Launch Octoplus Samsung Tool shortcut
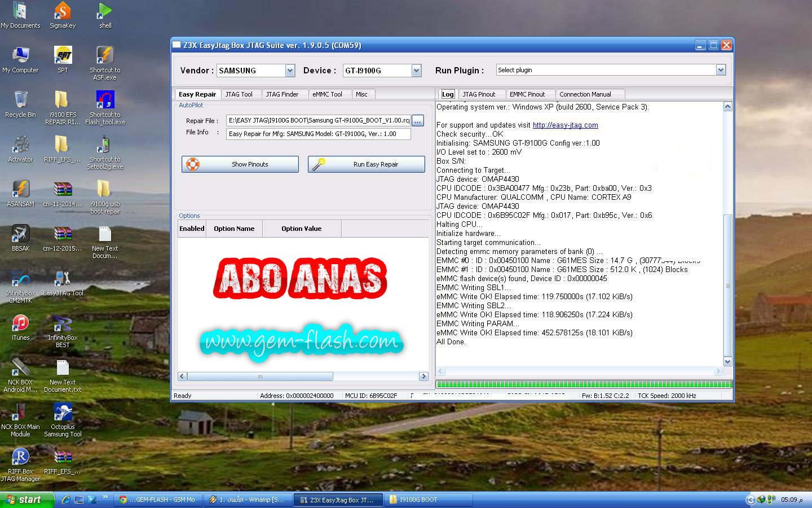Image resolution: width=812 pixels, height=508 pixels. (x=63, y=420)
